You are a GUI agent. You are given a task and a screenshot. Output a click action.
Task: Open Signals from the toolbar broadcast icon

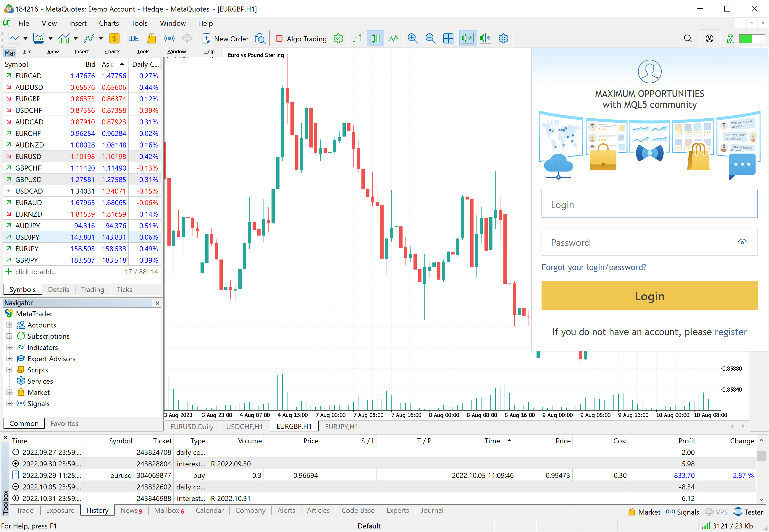coord(169,39)
